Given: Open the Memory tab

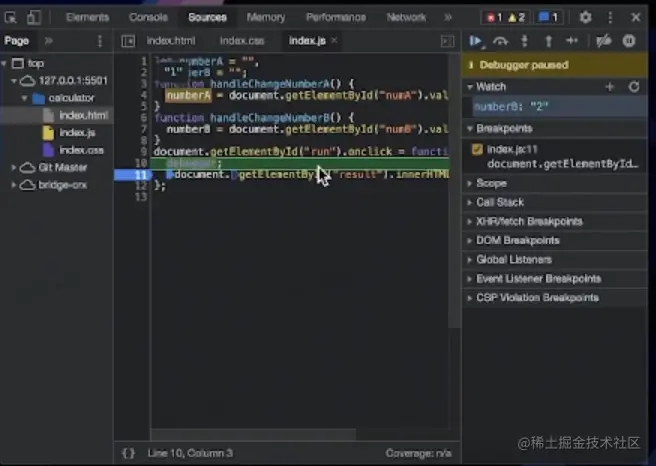Looking at the screenshot, I should click(266, 17).
